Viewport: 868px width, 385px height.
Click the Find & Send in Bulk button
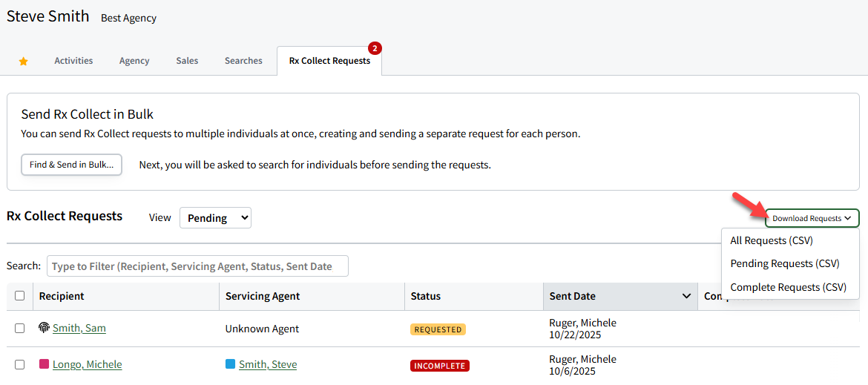71,165
